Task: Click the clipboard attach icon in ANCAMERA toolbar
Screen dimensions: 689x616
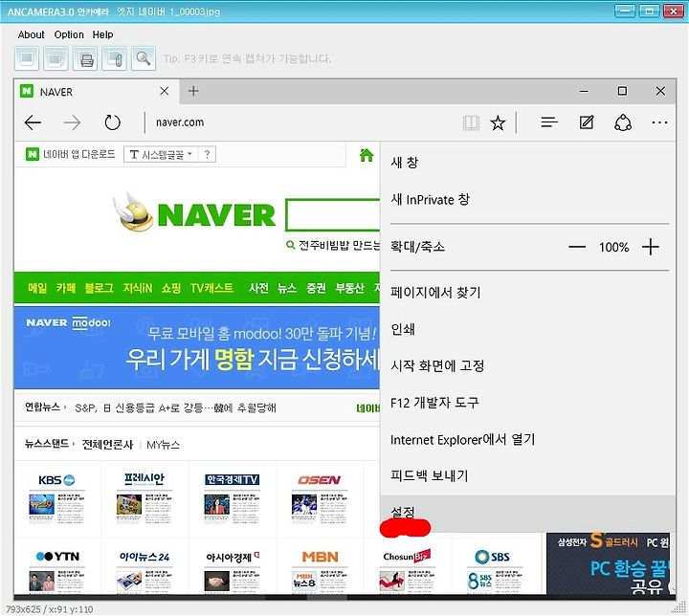Action: [115, 58]
